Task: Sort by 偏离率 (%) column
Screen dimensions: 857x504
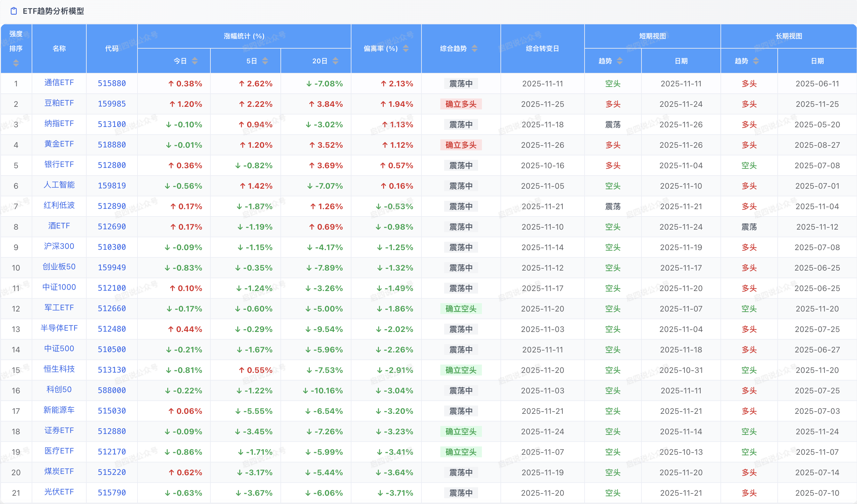Action: tap(406, 49)
